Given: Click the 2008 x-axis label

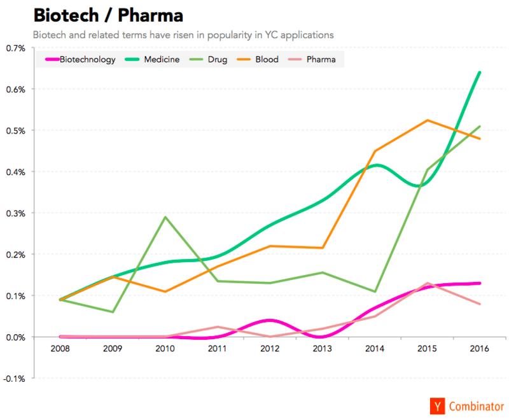Looking at the screenshot, I should pos(60,349).
